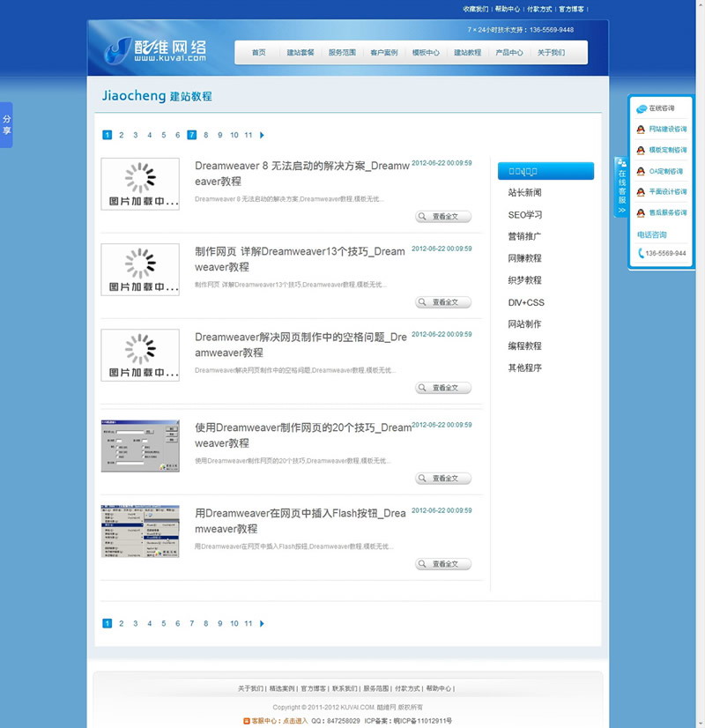Click the QQ penguin icon for 售后服务咨询
This screenshot has width=705, height=728.
coord(641,212)
